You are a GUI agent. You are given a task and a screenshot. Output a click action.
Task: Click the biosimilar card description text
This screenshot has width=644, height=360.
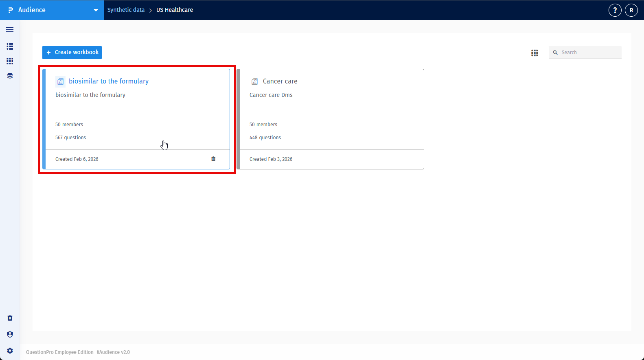(90, 95)
